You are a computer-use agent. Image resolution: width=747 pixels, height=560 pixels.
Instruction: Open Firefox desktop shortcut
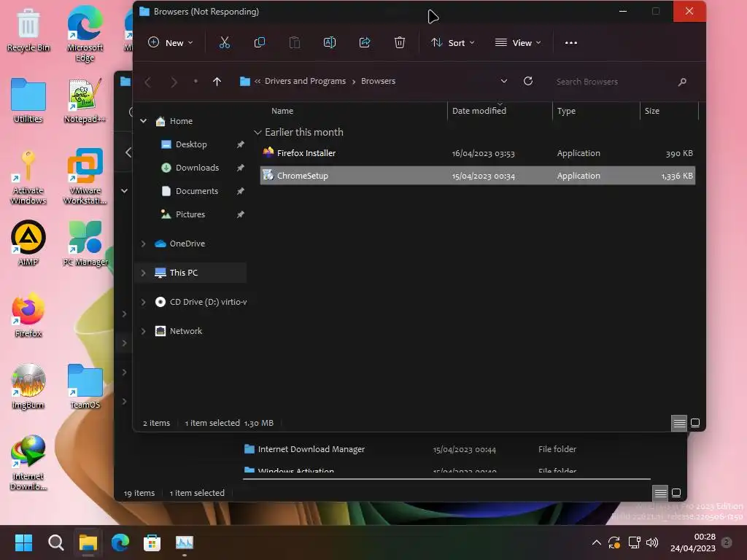click(x=28, y=315)
